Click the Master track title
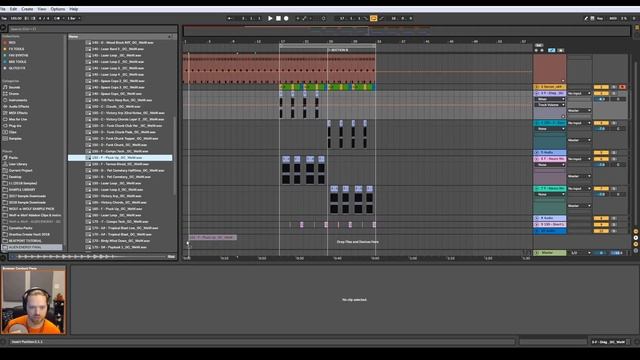The image size is (640, 360). tap(550, 253)
